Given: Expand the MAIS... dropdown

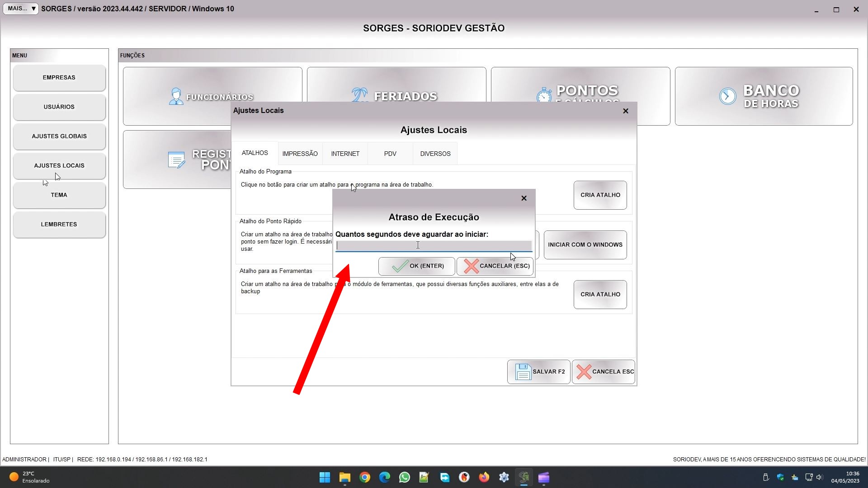Looking at the screenshot, I should 21,9.
